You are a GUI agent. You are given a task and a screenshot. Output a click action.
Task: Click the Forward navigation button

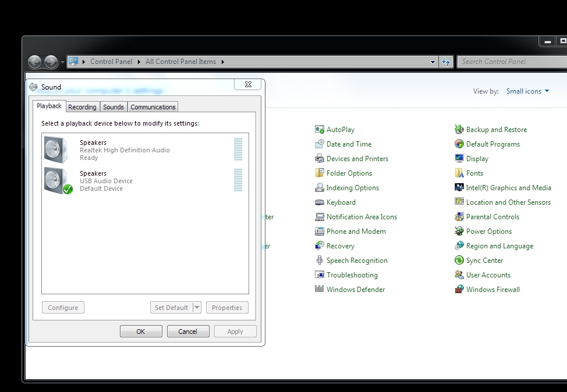51,62
